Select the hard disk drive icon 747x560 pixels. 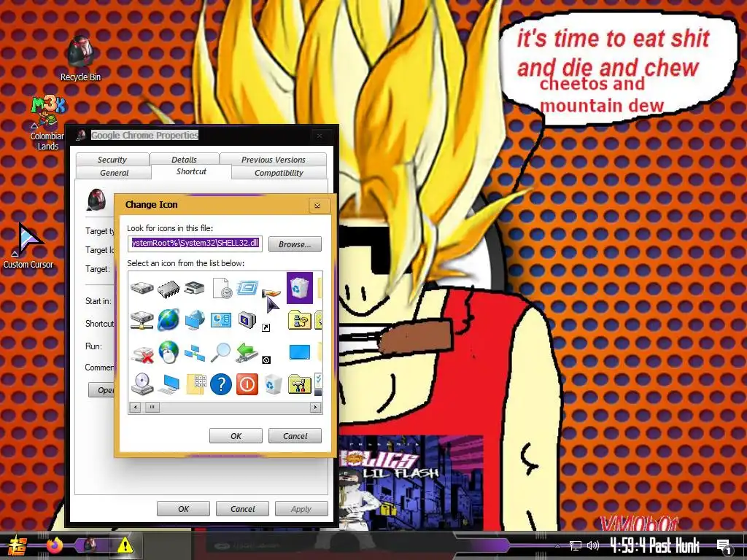coord(142,289)
